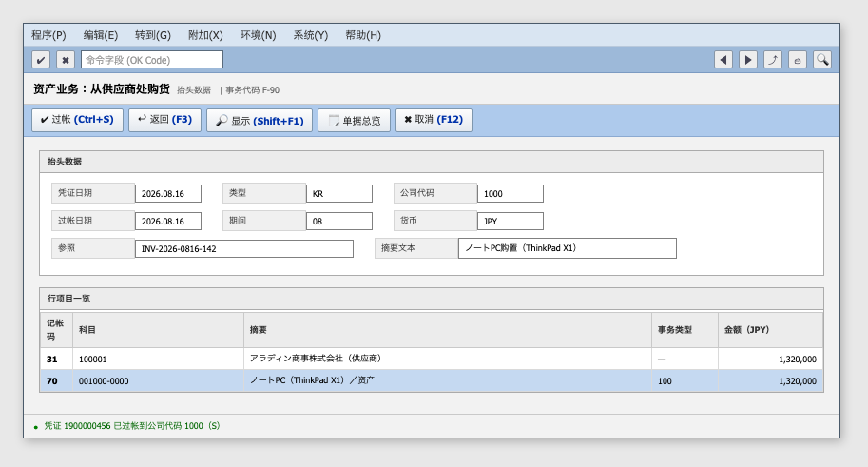Go to next screen with right arrow icon
The width and height of the screenshot is (868, 467).
click(x=748, y=60)
